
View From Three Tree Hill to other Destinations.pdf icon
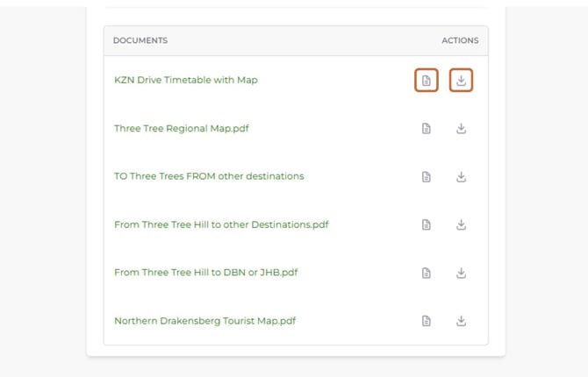point(426,224)
